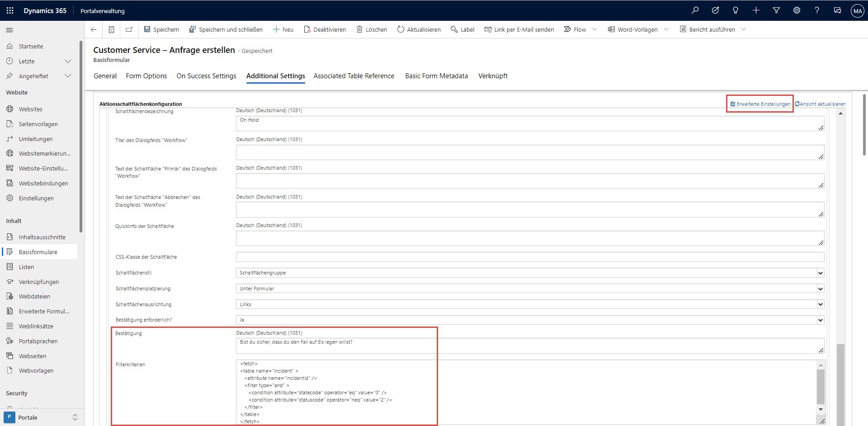The width and height of the screenshot is (868, 426).
Task: Click Speichern und schließen
Action: point(226,29)
